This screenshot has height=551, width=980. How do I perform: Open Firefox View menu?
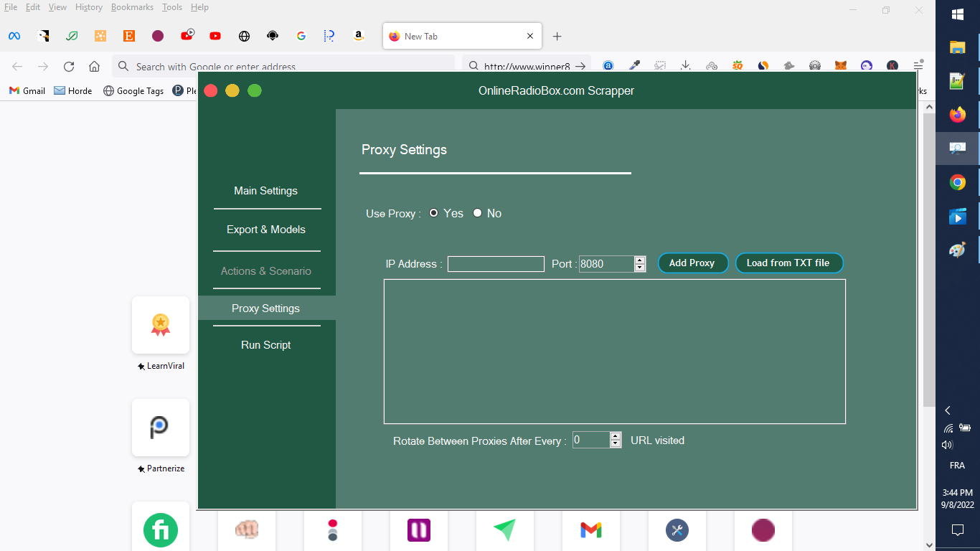57,7
